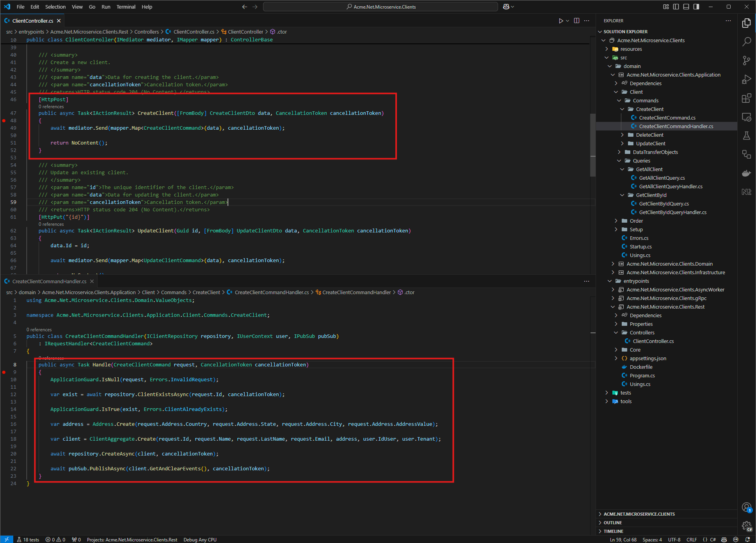Open the Accounts menu icon
Viewport: 756px width, 543px height.
tap(746, 507)
